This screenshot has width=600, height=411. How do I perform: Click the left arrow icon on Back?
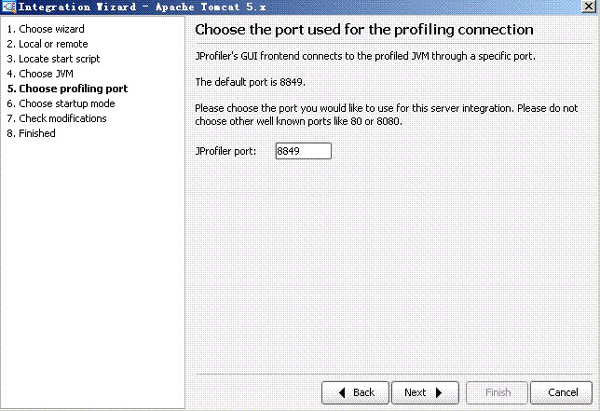point(341,392)
